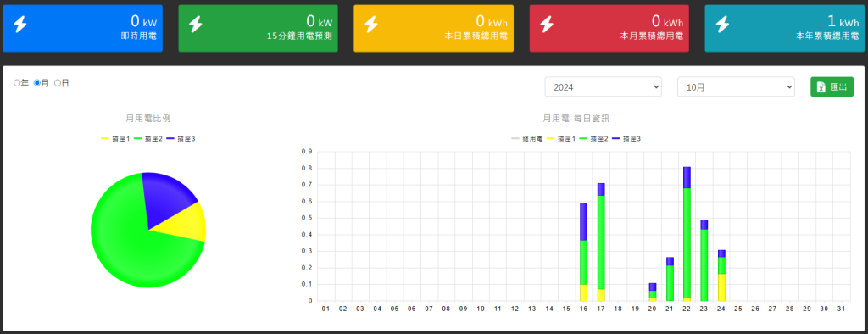Image resolution: width=868 pixels, height=334 pixels.
Task: Click the 0 kW value on blue card
Action: click(x=143, y=21)
